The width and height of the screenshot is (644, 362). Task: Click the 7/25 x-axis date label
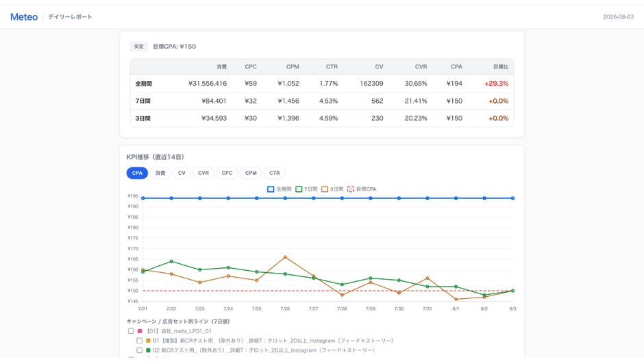point(257,309)
